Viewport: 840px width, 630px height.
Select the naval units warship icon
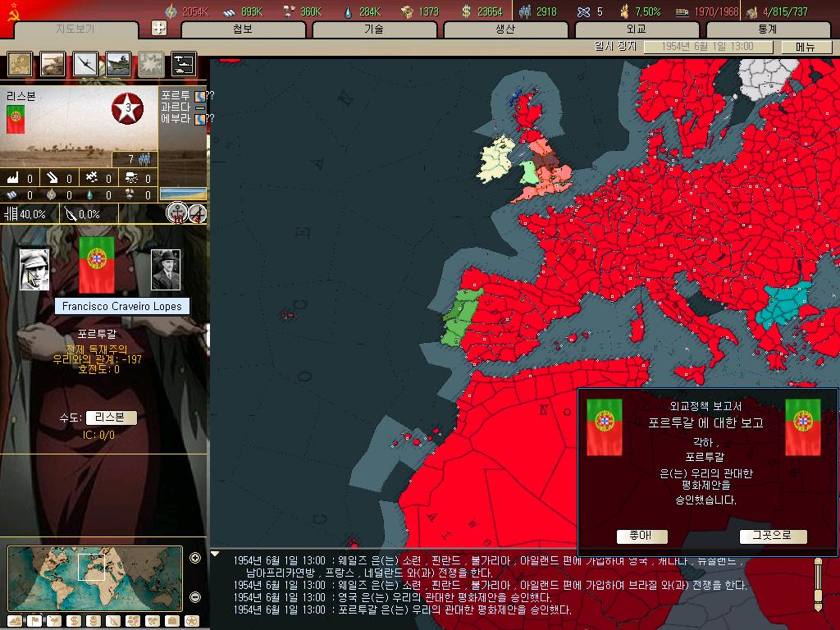pyautogui.click(x=118, y=64)
